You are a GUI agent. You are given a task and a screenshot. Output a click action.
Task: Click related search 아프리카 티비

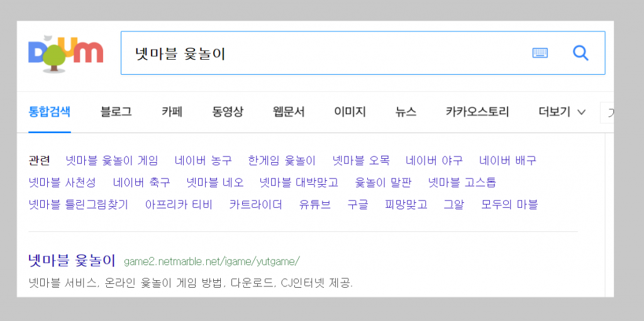coord(179,204)
